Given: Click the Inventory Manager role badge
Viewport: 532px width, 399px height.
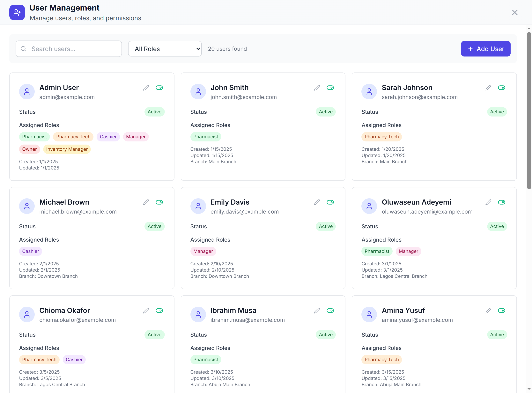Looking at the screenshot, I should pyautogui.click(x=67, y=149).
